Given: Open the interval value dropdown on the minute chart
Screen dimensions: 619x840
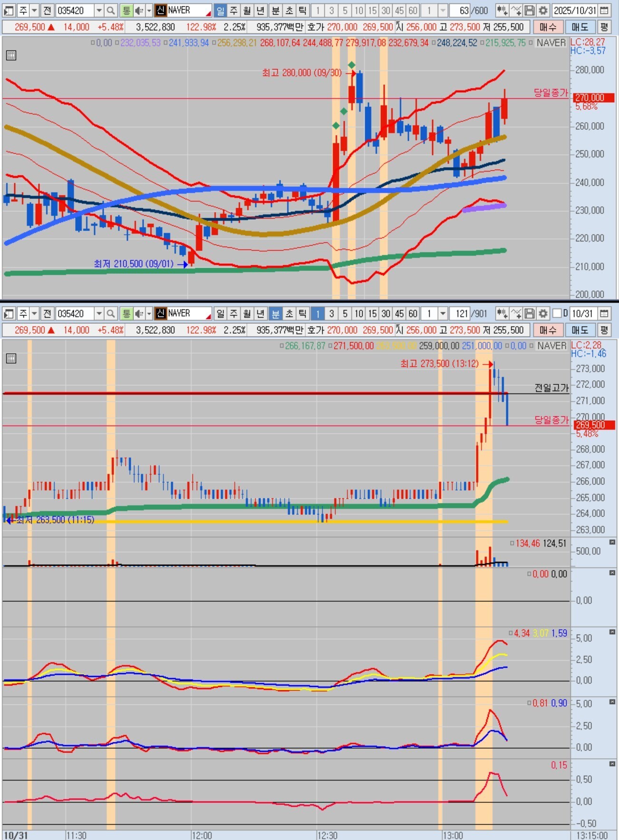Looking at the screenshot, I should point(443,314).
